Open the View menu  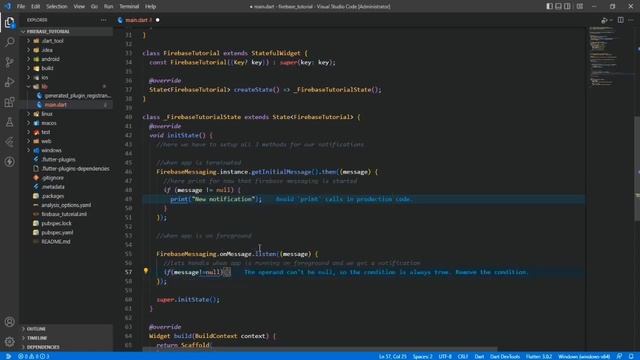(x=79, y=7)
